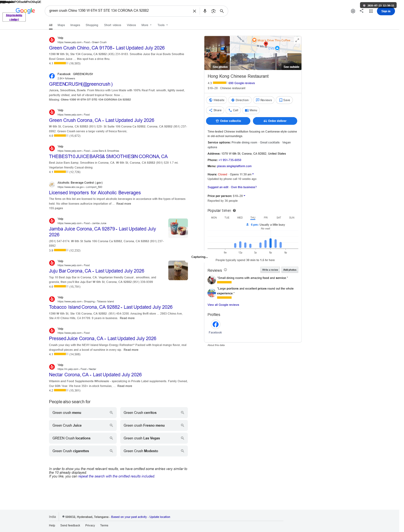
Task: Switch to the Shopping tab
Action: (x=92, y=25)
